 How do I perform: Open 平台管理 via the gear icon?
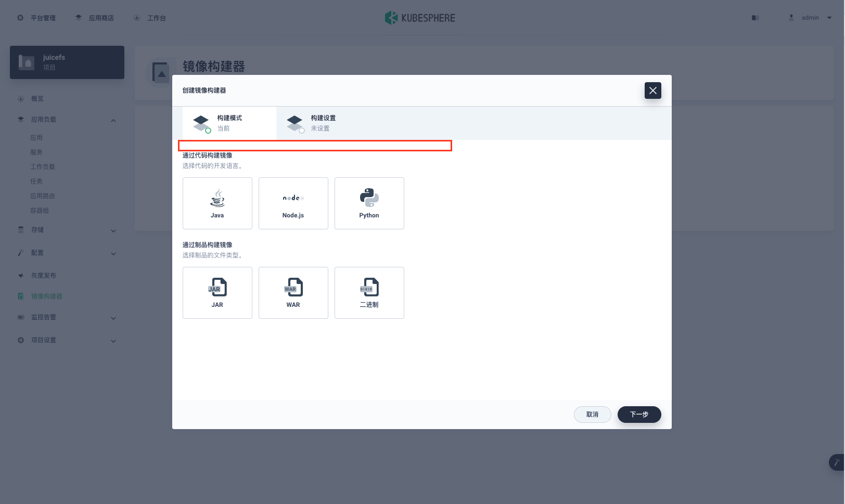click(36, 17)
